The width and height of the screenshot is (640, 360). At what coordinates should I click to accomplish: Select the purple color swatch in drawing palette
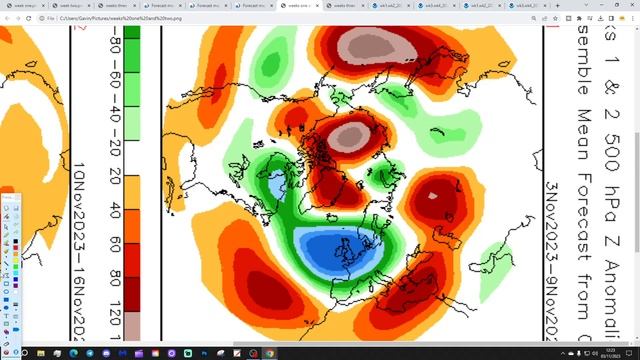[x=16, y=285]
